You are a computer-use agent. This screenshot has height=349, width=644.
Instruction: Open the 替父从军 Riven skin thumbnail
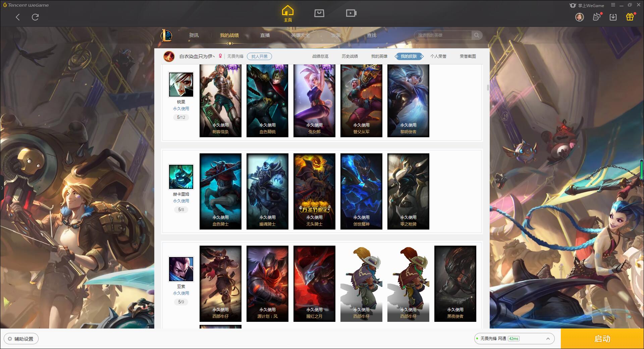(361, 101)
